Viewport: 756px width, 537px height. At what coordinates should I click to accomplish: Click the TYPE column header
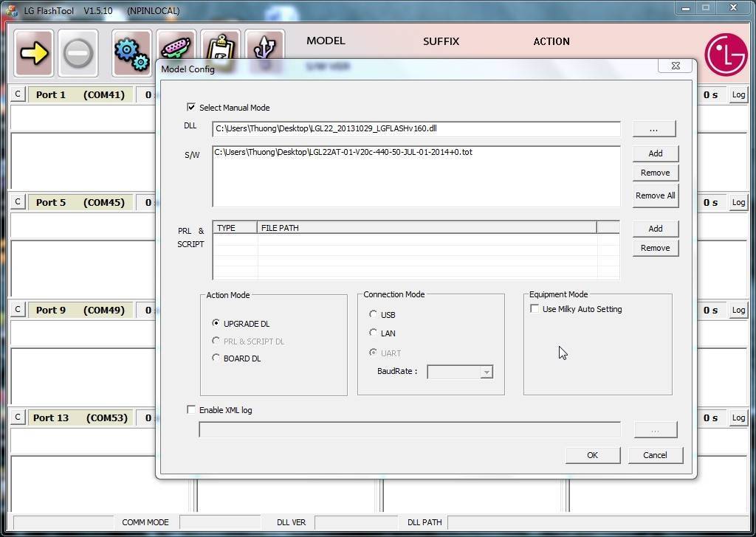(x=235, y=228)
